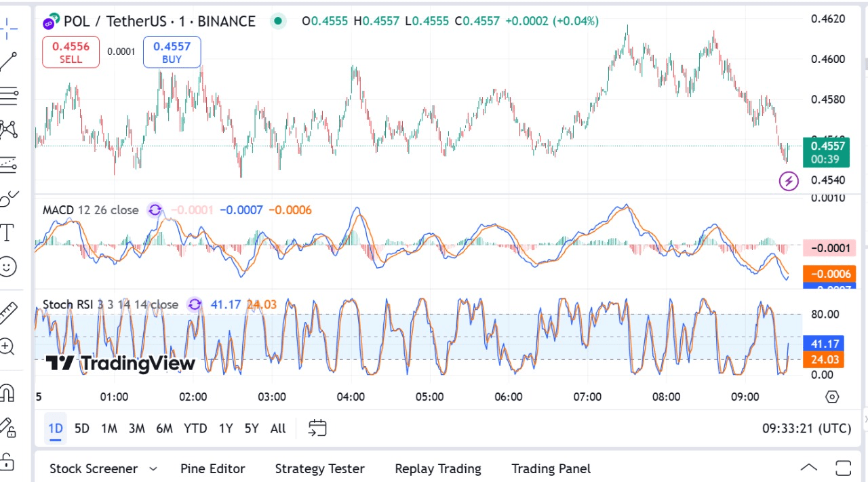Open the Fibonacci retracement tool

(x=8, y=96)
